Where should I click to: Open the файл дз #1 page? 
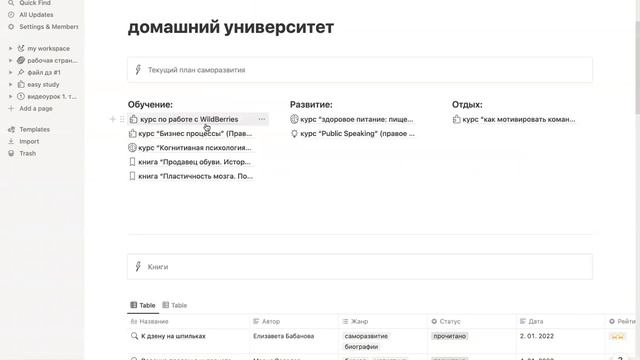coord(44,72)
